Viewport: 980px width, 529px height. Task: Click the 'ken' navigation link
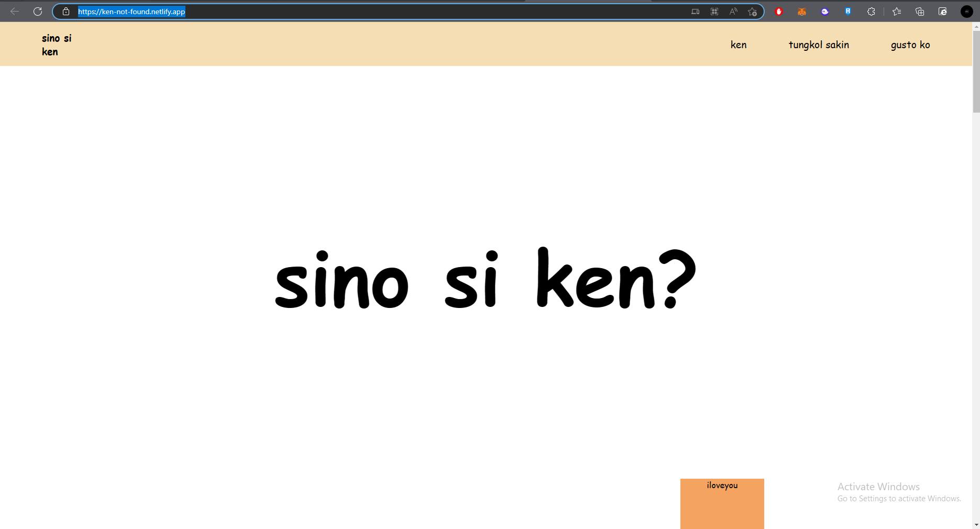click(x=739, y=45)
